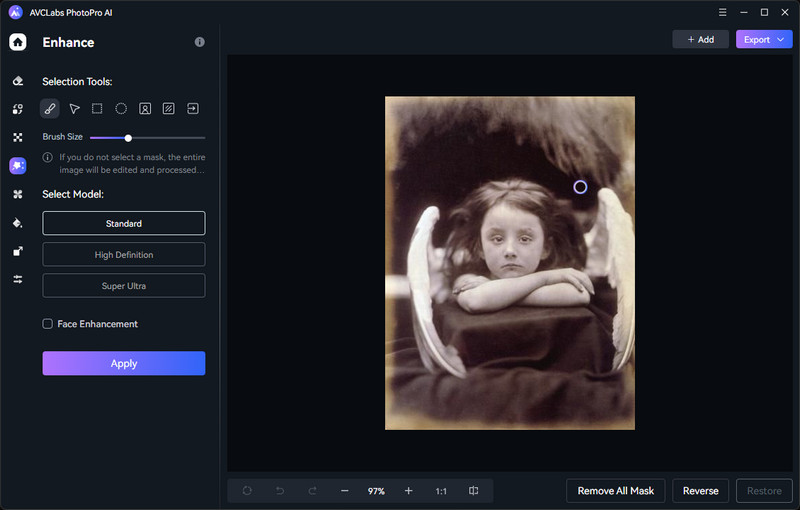Go to the Home screen icon
This screenshot has height=510, width=800.
[x=18, y=42]
